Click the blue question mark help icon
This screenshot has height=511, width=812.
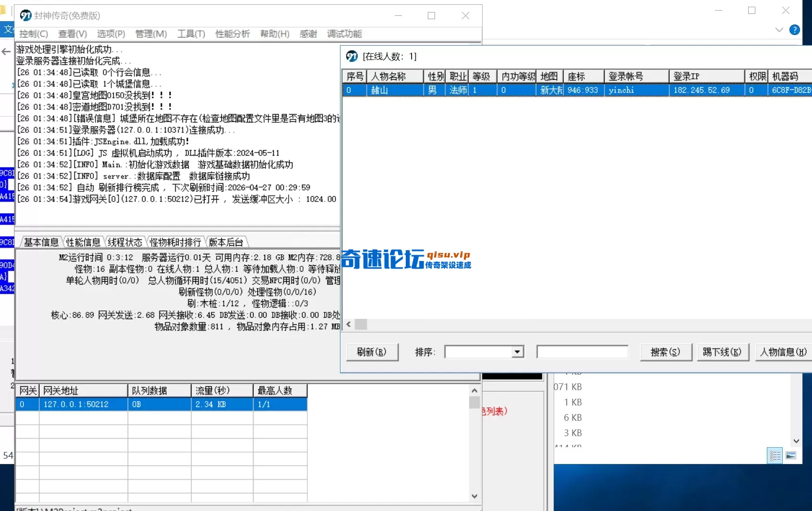coord(795,30)
